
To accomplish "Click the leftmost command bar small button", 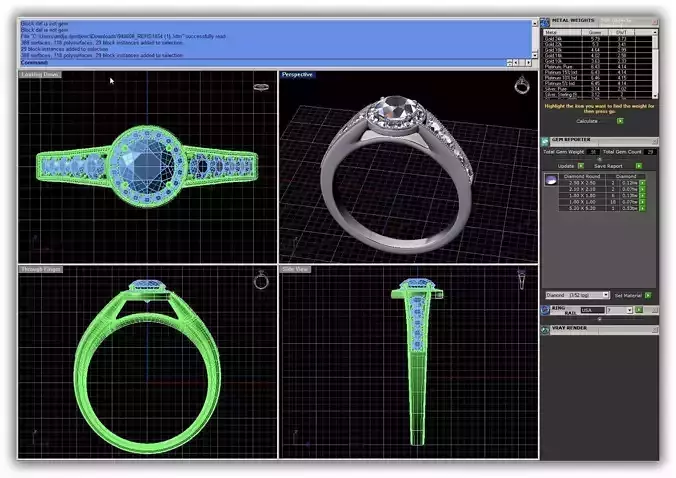I will 509,63.
